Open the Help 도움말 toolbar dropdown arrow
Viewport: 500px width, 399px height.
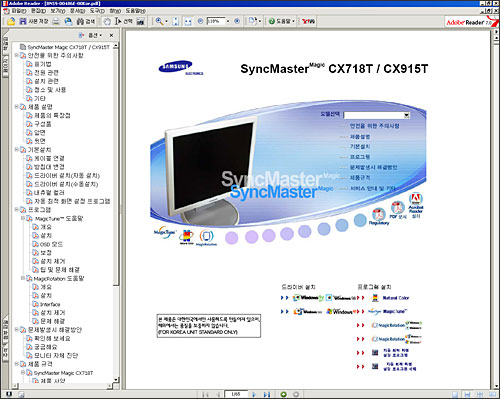(x=293, y=21)
